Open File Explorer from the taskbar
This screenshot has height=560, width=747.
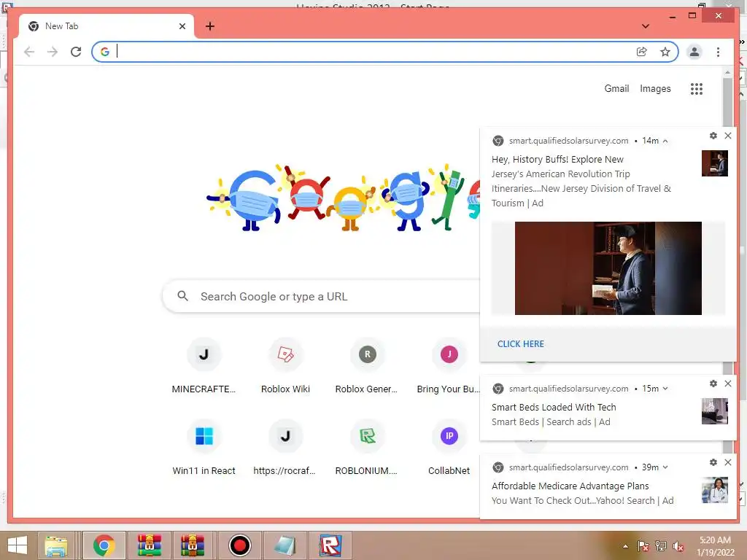click(56, 545)
